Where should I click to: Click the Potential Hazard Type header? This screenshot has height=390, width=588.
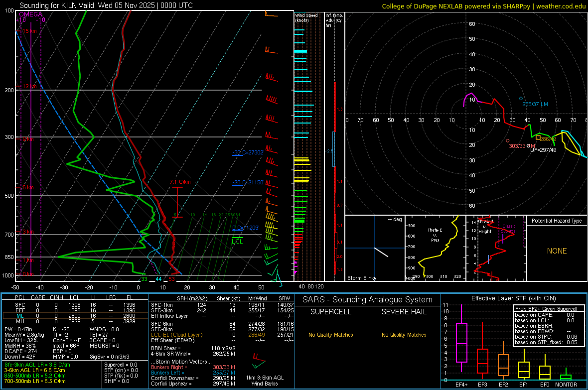[557, 221]
